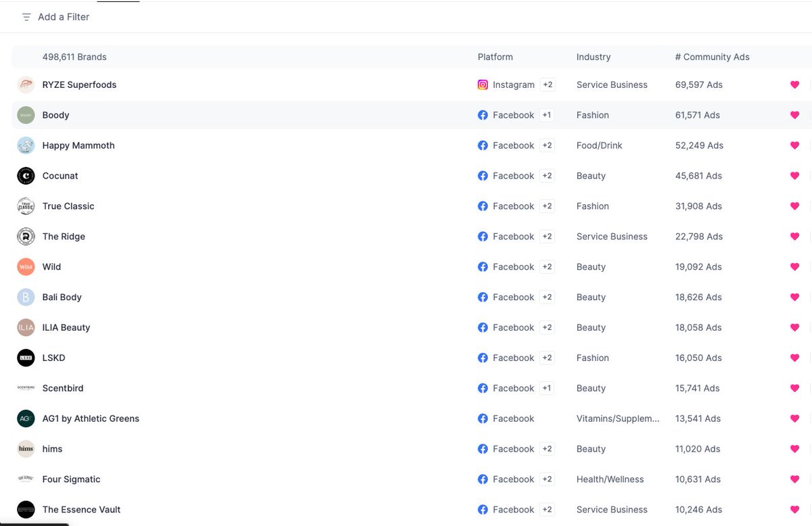Screen dimensions: 812x526
Task: Open the Add a Filter control
Action: point(55,17)
